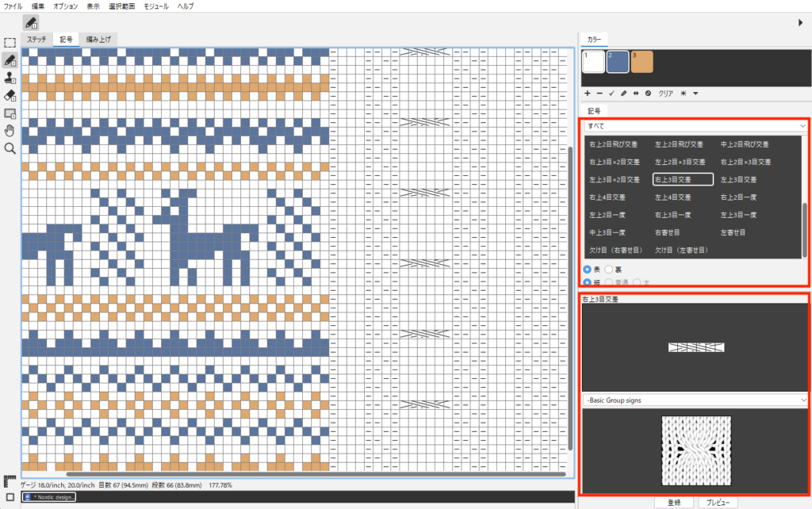Select the 裏 radio button
The height and width of the screenshot is (509, 812).
click(609, 270)
